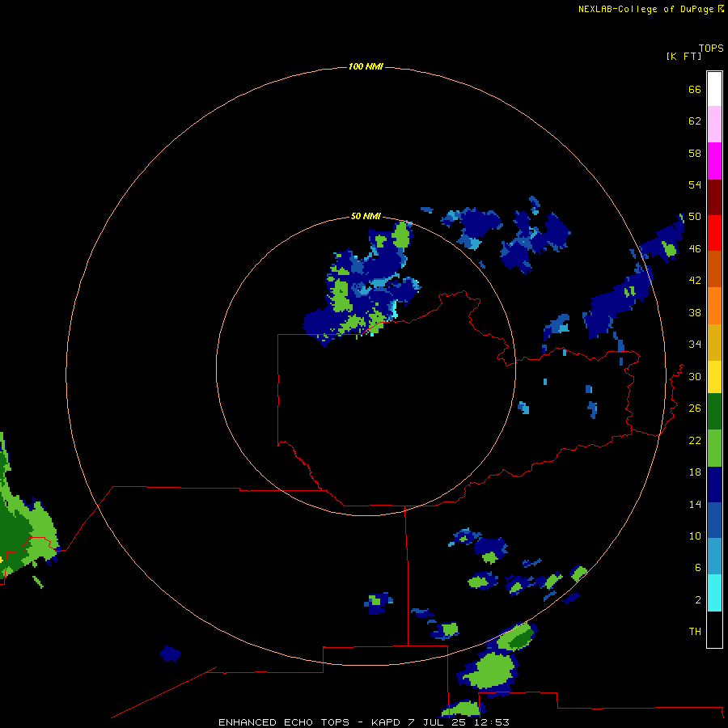Viewport: 728px width, 728px height.
Task: Click the legend value 30
Action: coord(695,376)
